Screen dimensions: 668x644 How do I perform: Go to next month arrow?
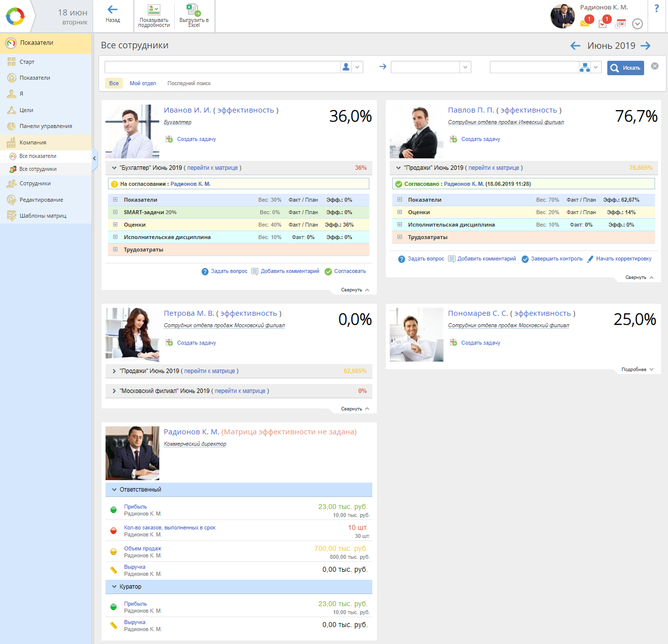point(646,46)
